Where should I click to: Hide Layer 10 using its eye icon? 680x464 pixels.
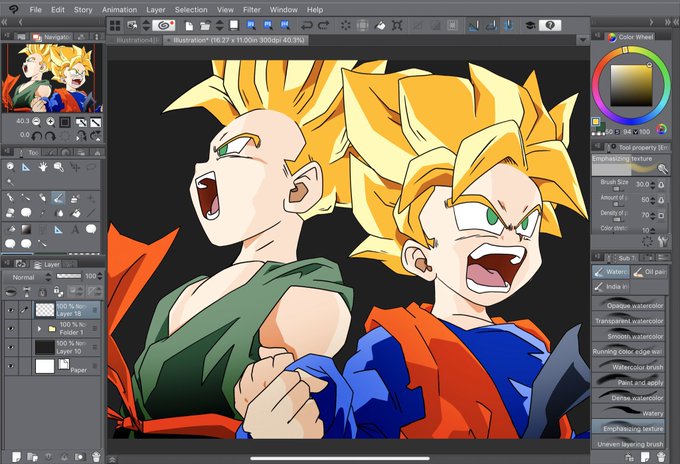point(10,347)
